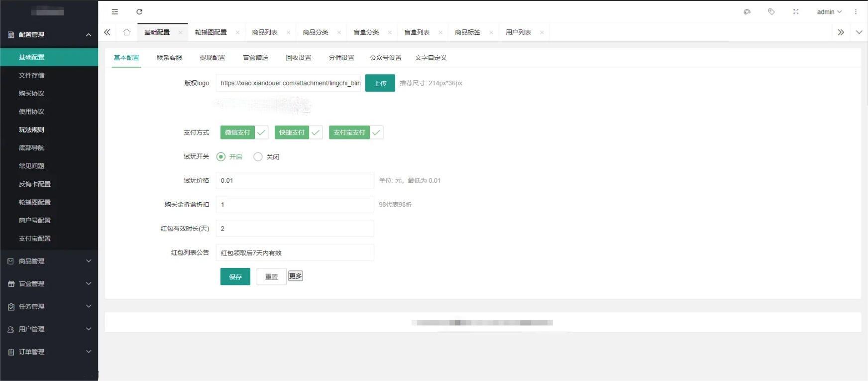Click the 更多 button
868x381 pixels.
point(296,276)
